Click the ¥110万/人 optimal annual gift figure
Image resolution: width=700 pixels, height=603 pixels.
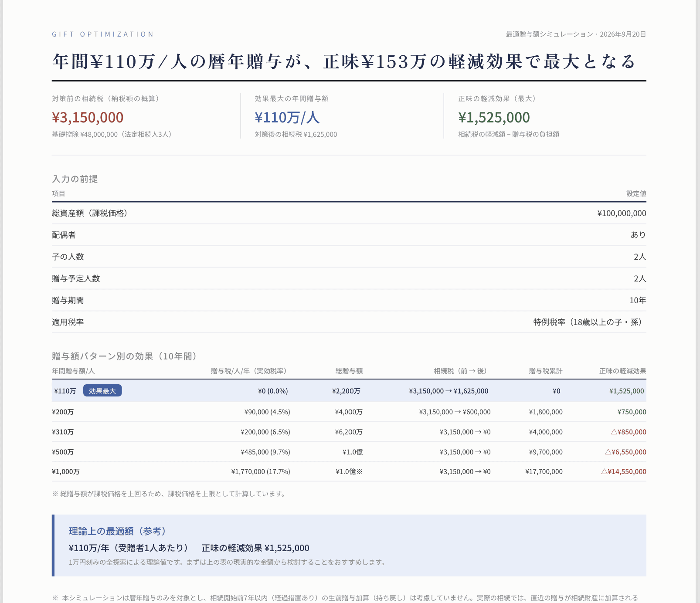[287, 117]
